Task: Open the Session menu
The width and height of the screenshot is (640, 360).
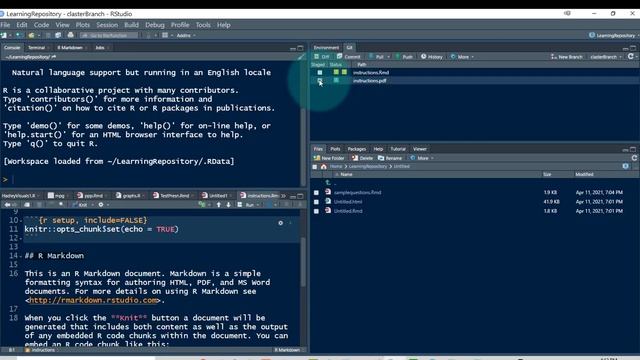Action: (x=107, y=25)
